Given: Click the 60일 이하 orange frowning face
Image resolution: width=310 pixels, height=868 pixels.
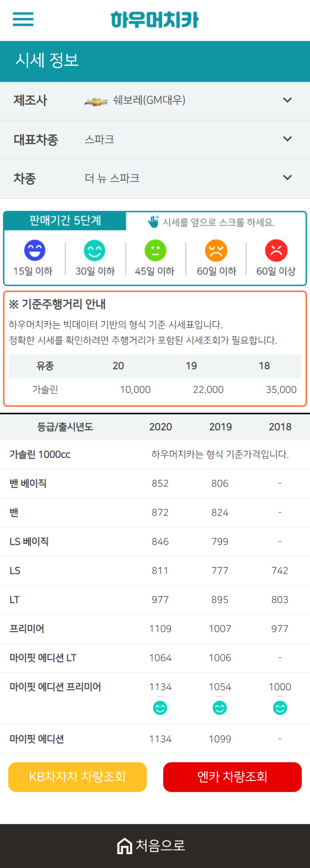Looking at the screenshot, I should pos(216,250).
